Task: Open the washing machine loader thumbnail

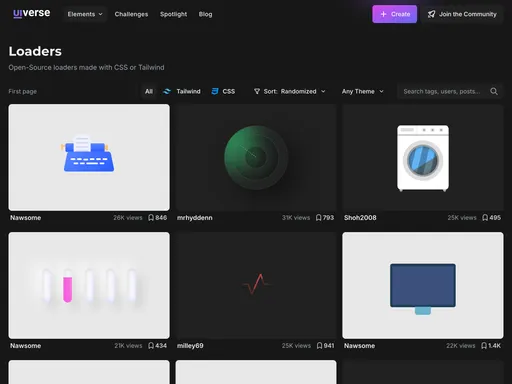Action: 423,157
